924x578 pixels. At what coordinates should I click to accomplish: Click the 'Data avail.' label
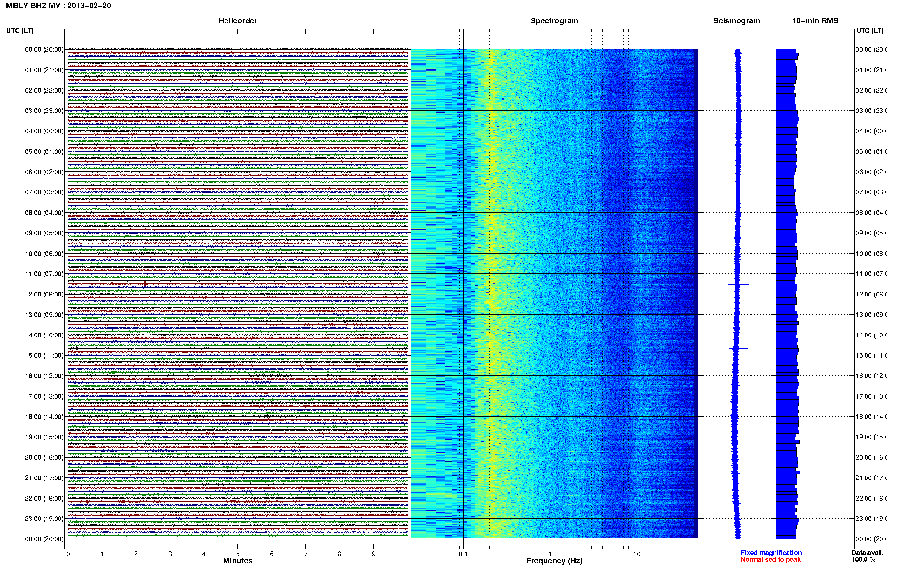click(867, 552)
